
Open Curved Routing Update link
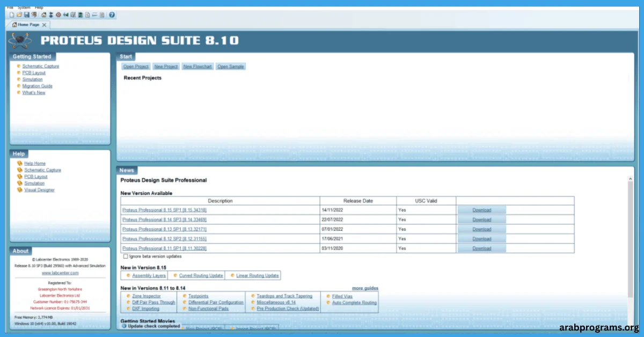click(x=201, y=275)
